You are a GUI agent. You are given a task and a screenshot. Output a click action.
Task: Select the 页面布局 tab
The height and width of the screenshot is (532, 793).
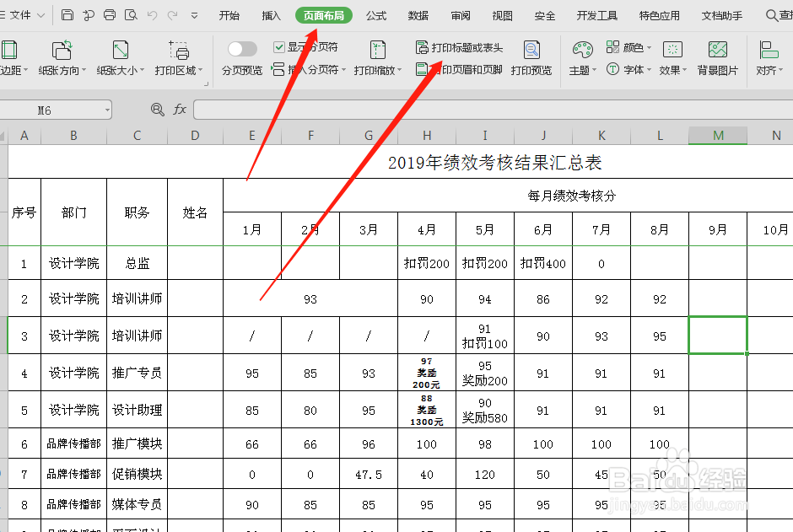click(x=324, y=16)
